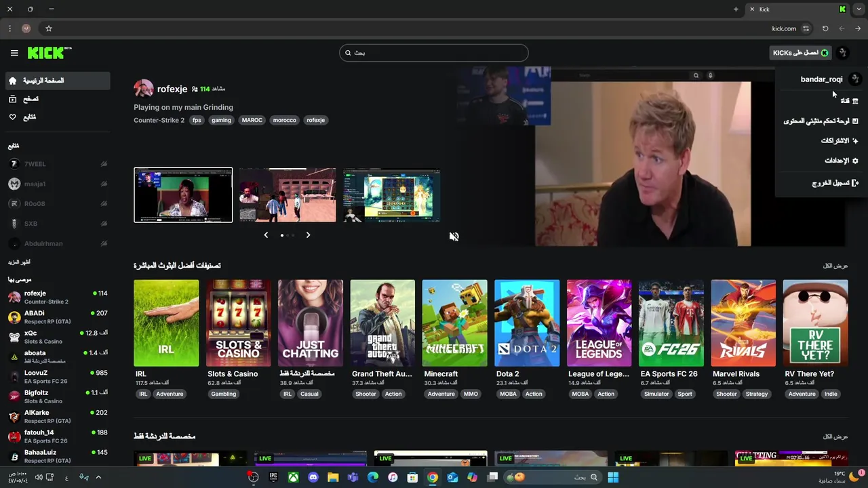868x488 pixels.
Task: Open rofexje's avatar in featured stream
Action: 143,89
